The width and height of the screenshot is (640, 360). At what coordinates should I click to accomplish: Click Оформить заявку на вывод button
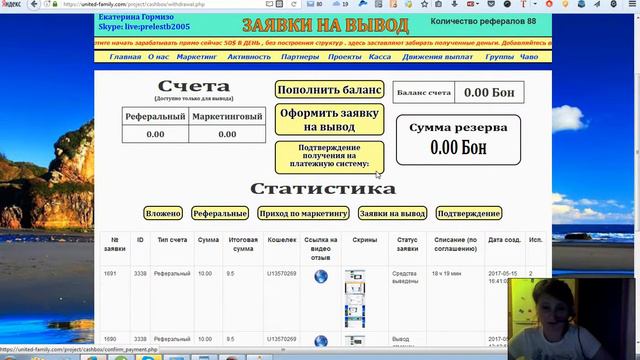(329, 119)
